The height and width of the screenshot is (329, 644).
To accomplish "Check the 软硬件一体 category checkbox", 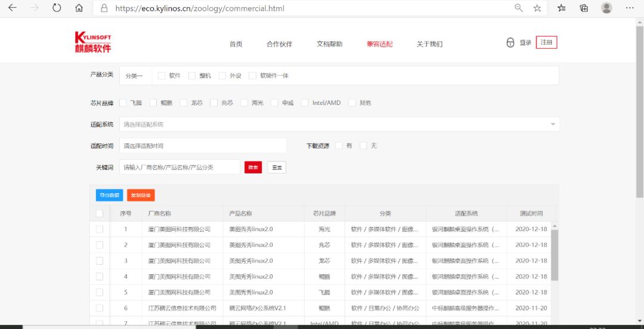I will click(253, 76).
